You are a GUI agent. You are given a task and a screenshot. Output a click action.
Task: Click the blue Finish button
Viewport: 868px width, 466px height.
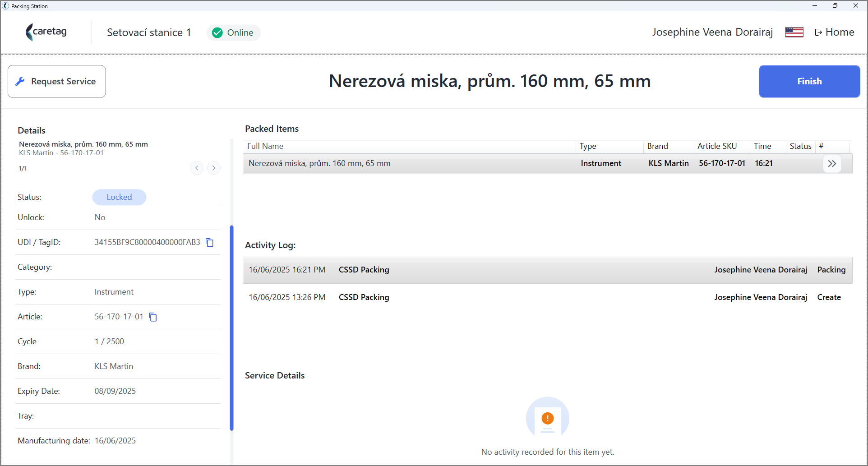pos(809,82)
